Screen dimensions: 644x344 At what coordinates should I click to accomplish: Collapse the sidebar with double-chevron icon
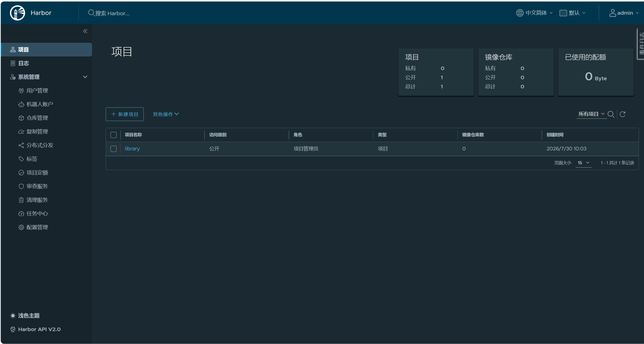click(x=85, y=31)
